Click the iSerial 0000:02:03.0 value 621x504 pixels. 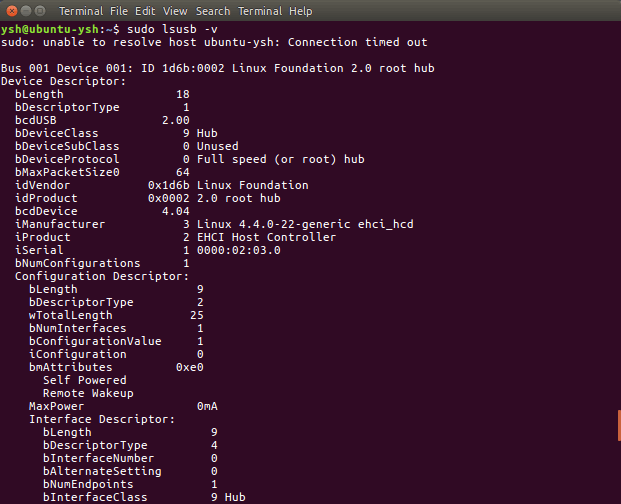pos(238,250)
